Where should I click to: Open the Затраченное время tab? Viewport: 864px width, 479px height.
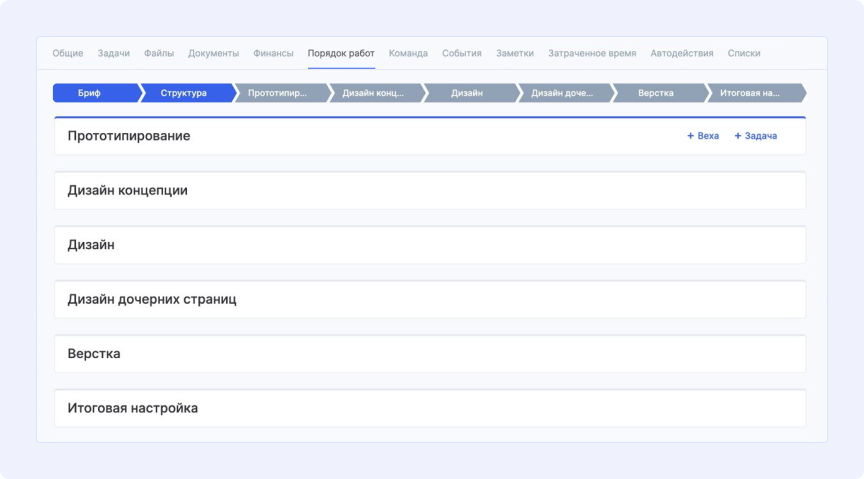pyautogui.click(x=592, y=53)
